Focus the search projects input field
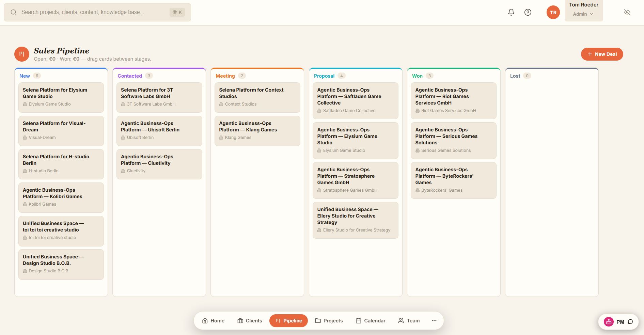Image resolution: width=644 pixels, height=335 pixels. point(97,12)
